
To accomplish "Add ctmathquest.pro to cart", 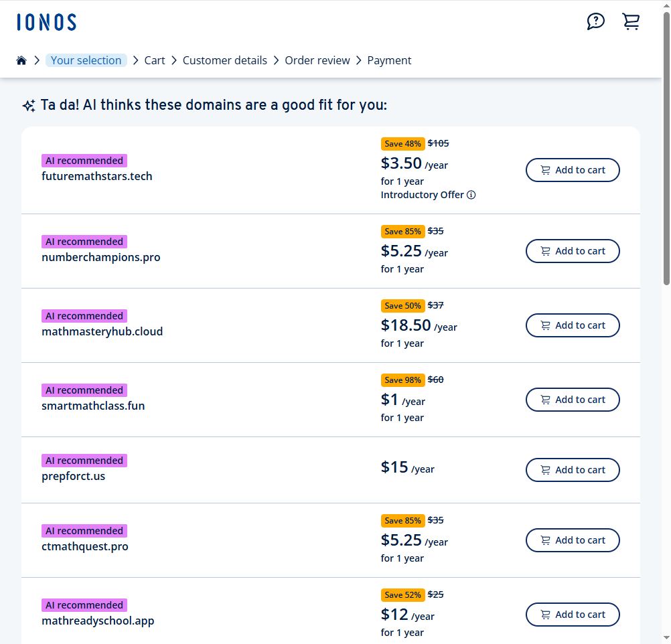I will pyautogui.click(x=573, y=540).
